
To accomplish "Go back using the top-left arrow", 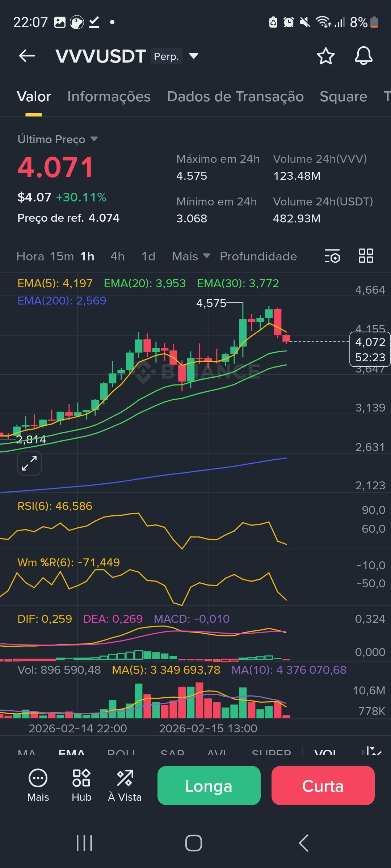I will pyautogui.click(x=27, y=56).
